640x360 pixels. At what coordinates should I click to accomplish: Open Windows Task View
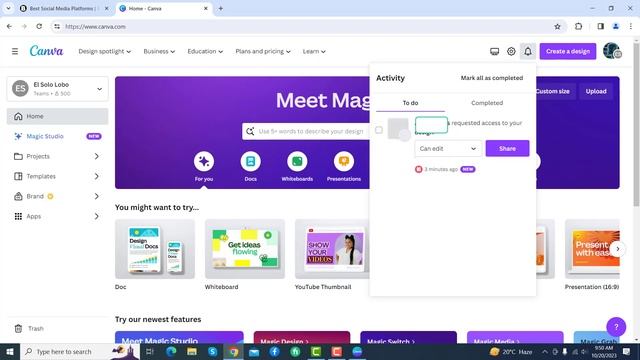click(x=149, y=351)
